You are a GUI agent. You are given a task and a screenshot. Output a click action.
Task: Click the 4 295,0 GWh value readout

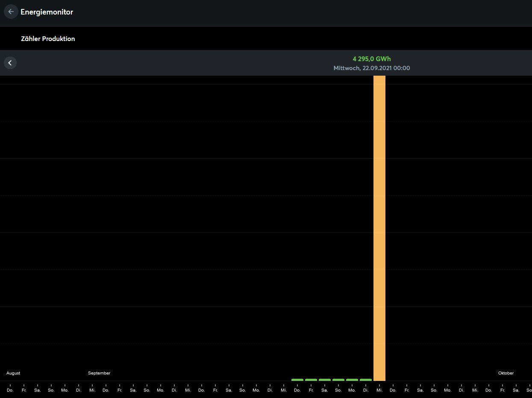372,59
